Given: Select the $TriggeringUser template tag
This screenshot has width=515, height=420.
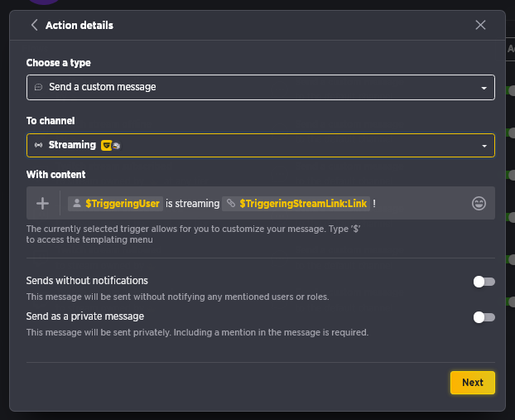Looking at the screenshot, I should (115, 204).
